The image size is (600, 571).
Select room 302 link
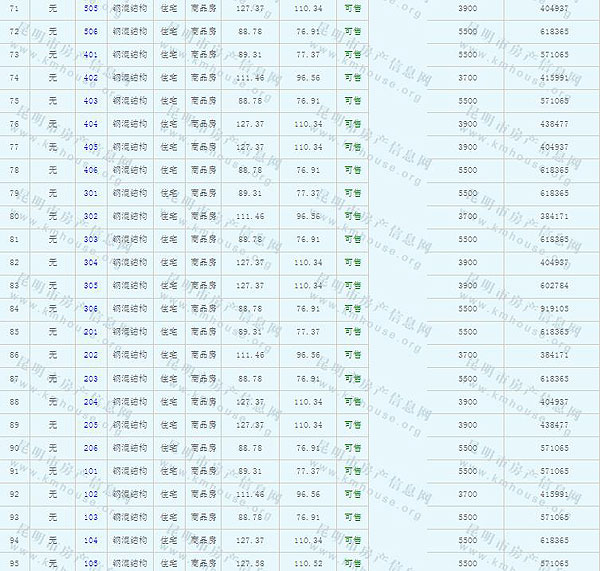point(91,216)
